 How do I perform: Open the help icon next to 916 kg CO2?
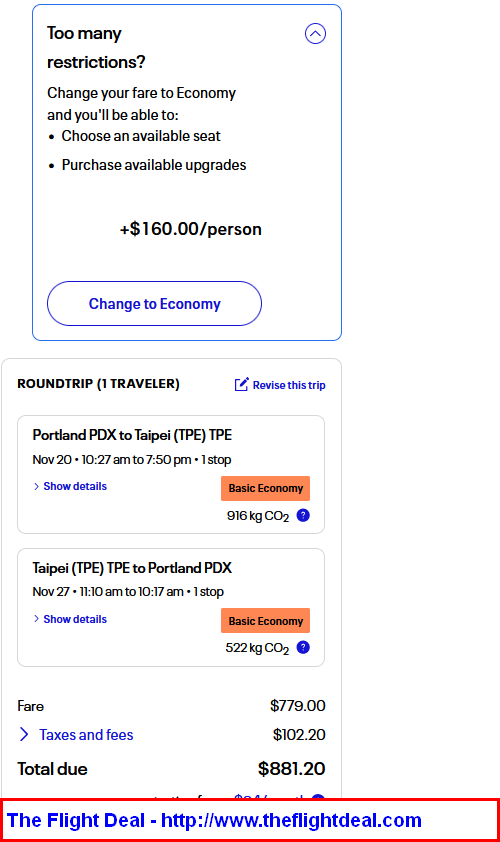pos(303,516)
